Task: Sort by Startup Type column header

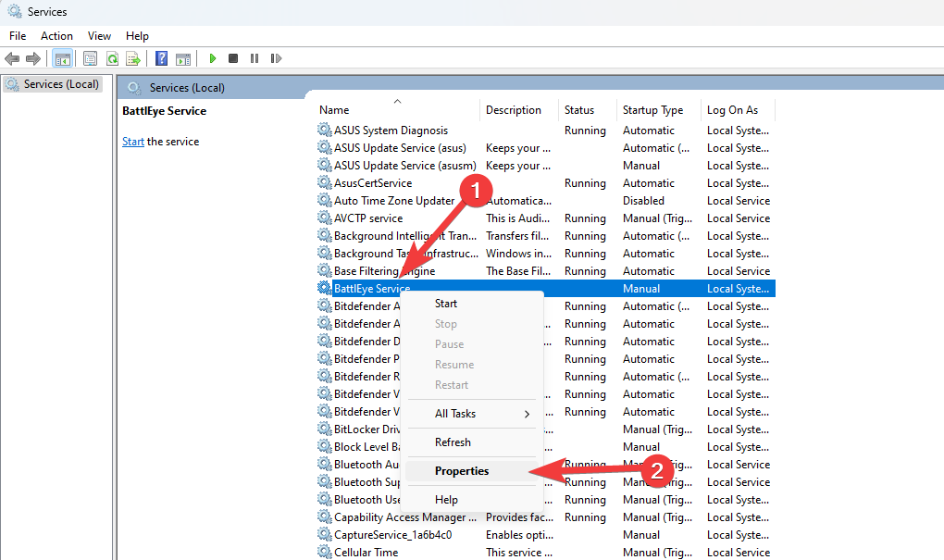Action: point(652,110)
